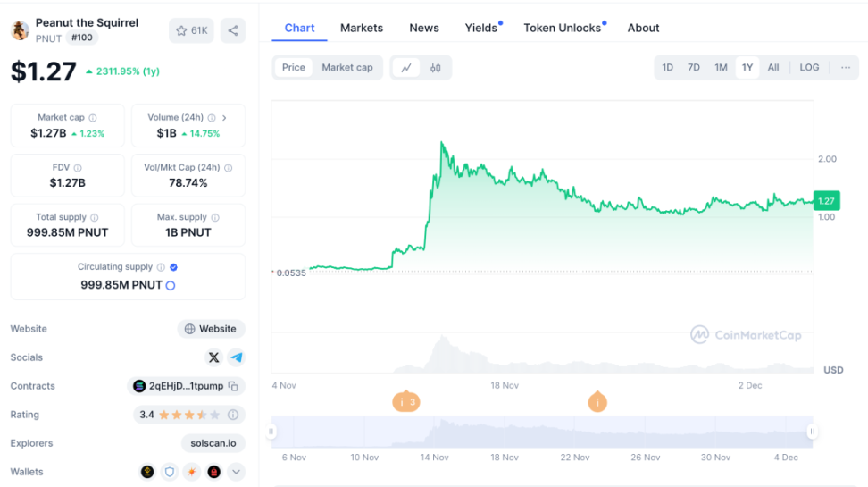The height and width of the screenshot is (487, 868).
Task: Click the rating info icon
Action: click(x=233, y=415)
